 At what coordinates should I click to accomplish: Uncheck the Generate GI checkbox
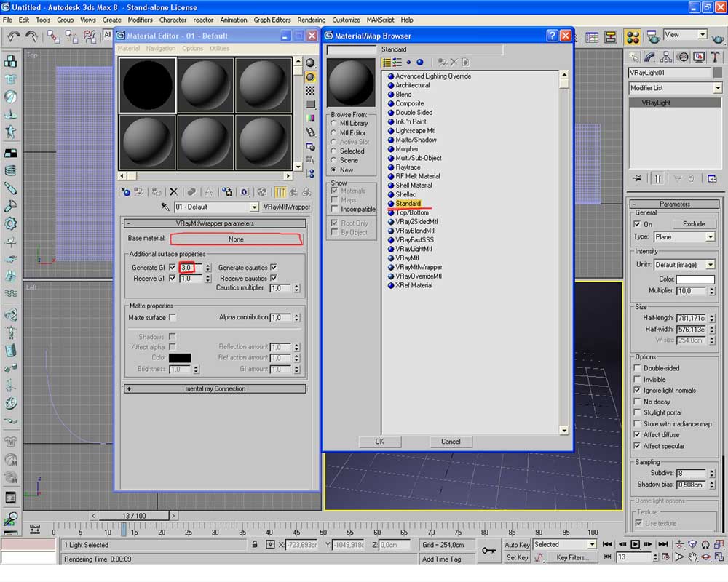173,268
